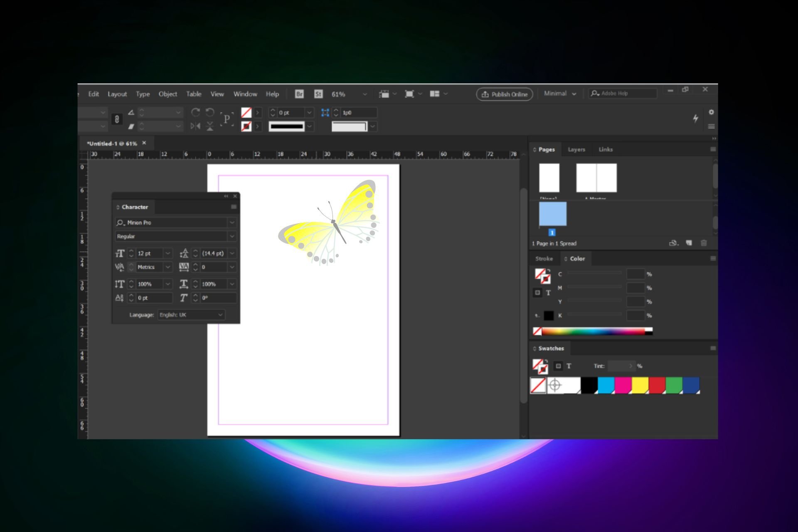Click the view options icon in menu bar
The image size is (798, 532).
(384, 94)
